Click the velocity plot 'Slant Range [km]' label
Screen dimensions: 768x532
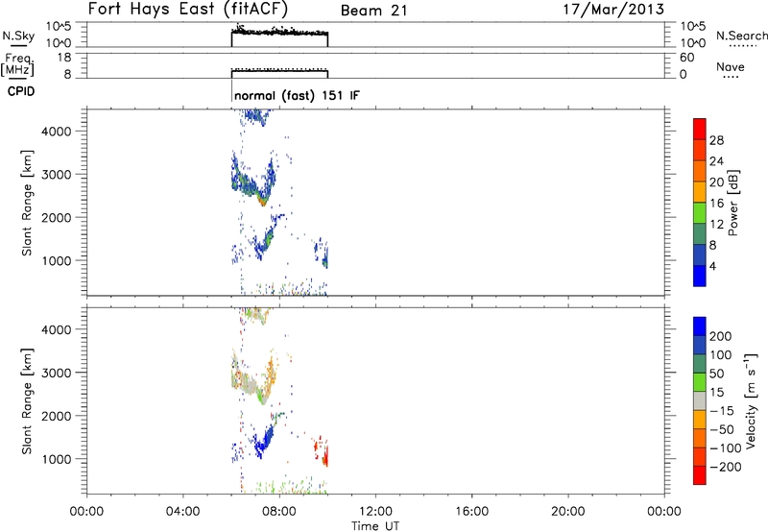27,401
